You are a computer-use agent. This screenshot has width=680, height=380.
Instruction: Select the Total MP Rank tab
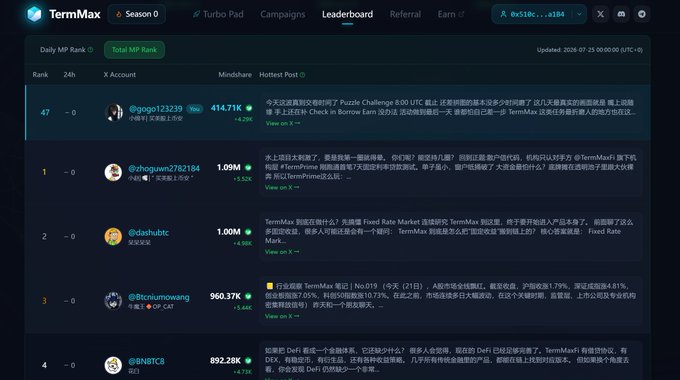(134, 50)
